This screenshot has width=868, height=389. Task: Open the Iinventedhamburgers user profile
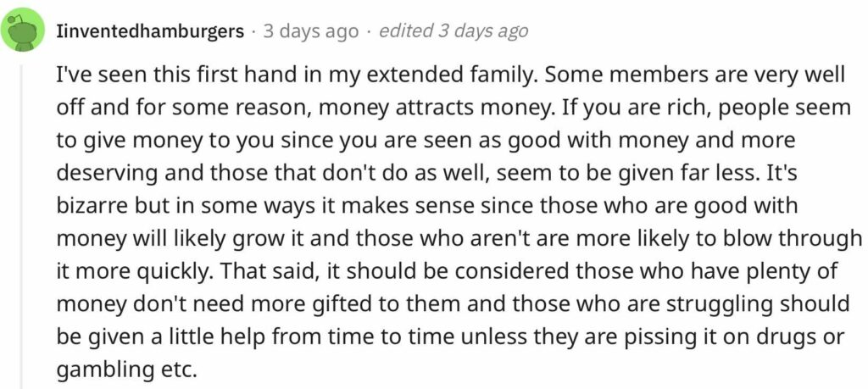pyautogui.click(x=150, y=31)
